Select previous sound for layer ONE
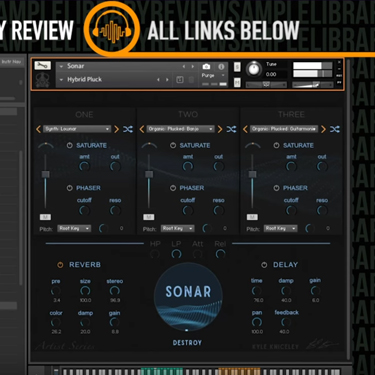This screenshot has height=375, width=375. click(x=38, y=129)
